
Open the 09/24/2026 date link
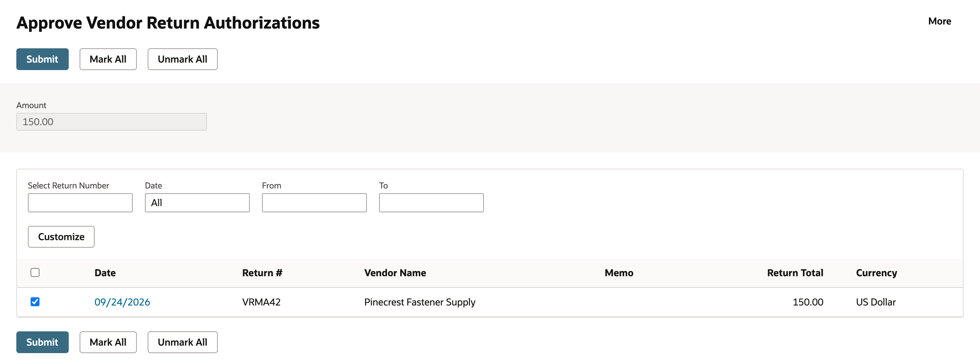pos(122,302)
